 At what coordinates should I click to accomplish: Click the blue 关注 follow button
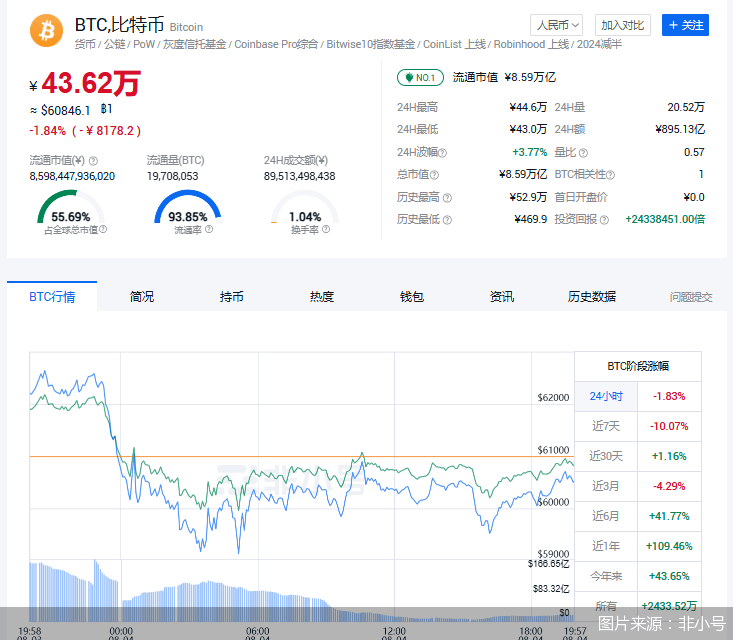(685, 25)
